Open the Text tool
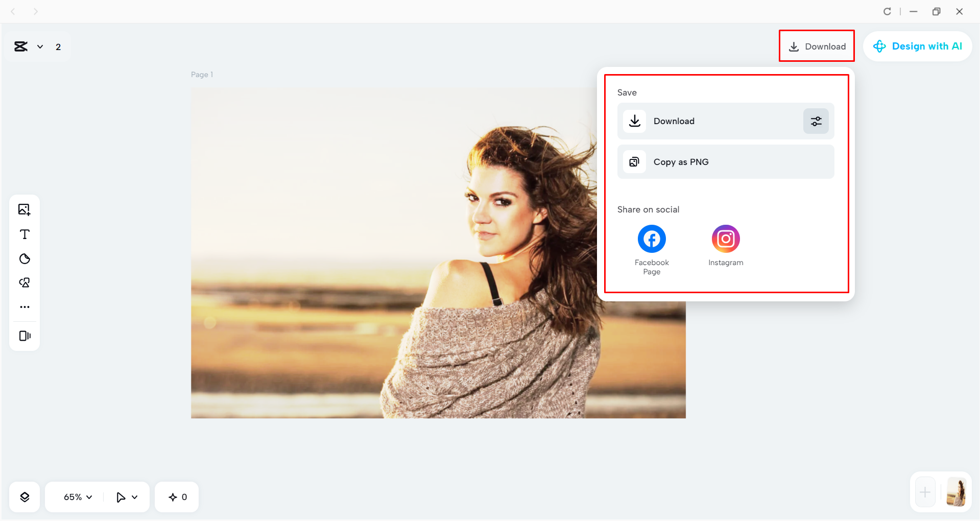Image resolution: width=980 pixels, height=521 pixels. (24, 234)
